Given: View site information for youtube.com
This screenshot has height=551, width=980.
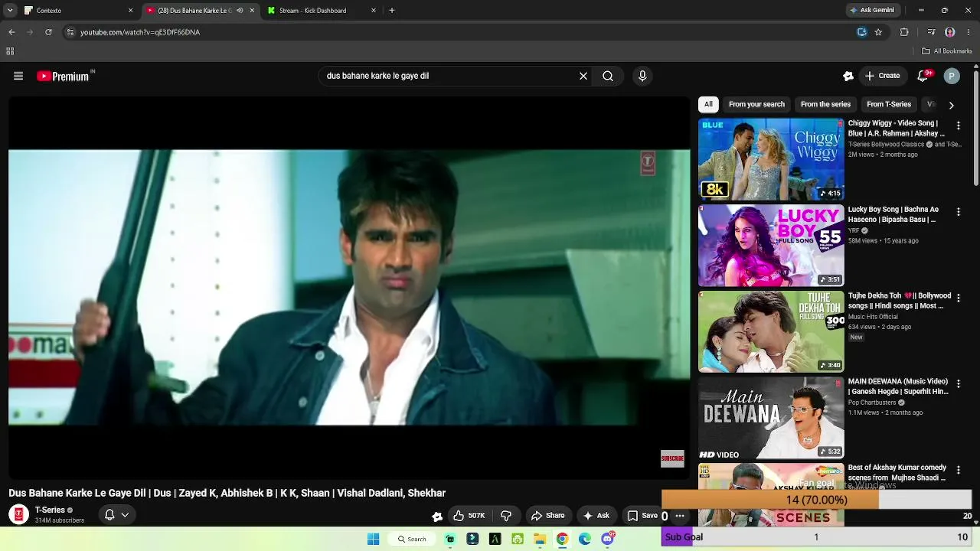Looking at the screenshot, I should pos(70,32).
